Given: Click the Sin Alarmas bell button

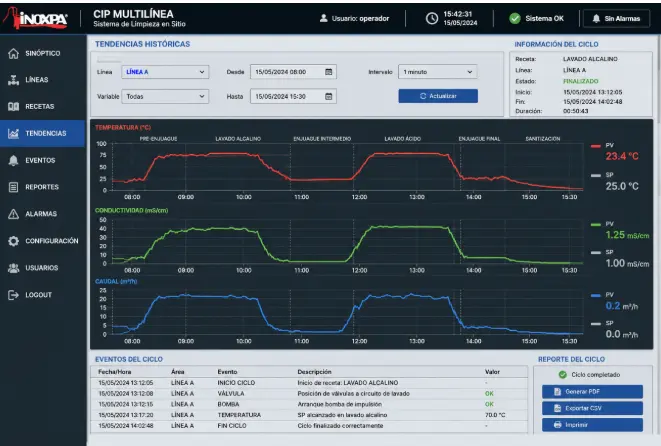Looking at the screenshot, I should pyautogui.click(x=616, y=19).
